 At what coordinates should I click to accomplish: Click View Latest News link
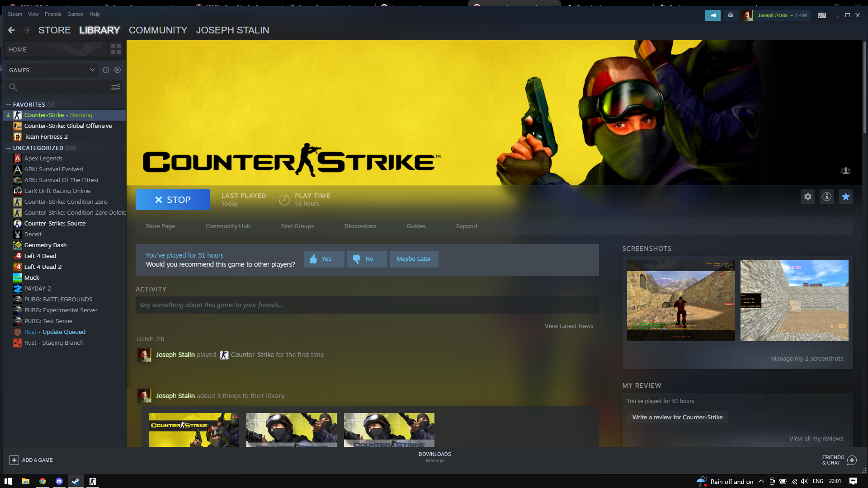[x=569, y=326]
